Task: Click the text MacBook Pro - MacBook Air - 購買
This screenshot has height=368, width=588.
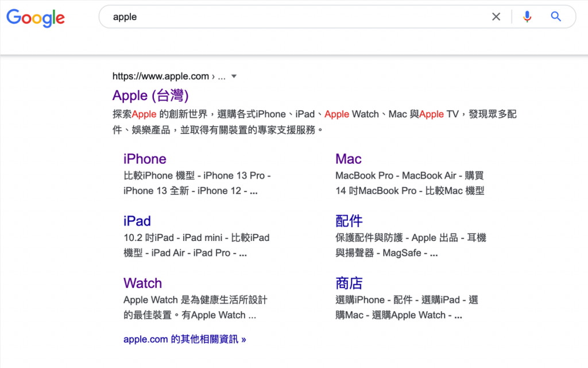Action: click(x=409, y=175)
